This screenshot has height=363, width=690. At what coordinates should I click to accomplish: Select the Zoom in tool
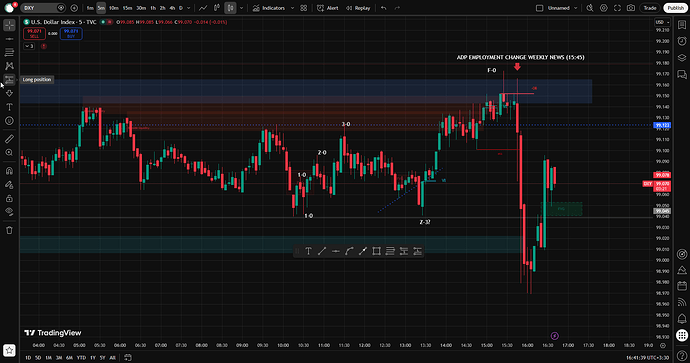coord(9,152)
